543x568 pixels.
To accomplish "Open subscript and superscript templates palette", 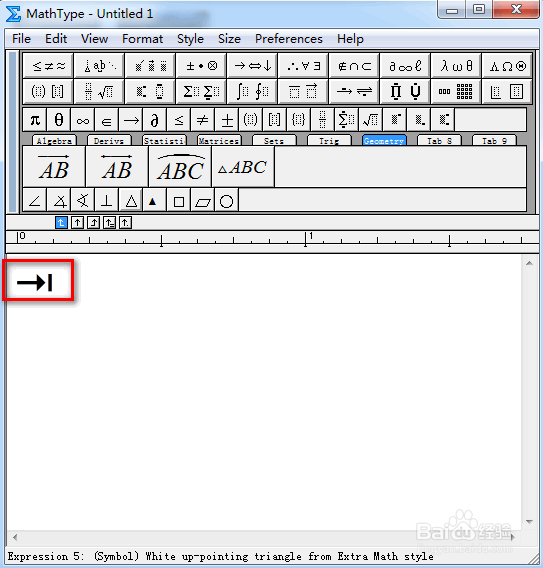I will point(150,91).
